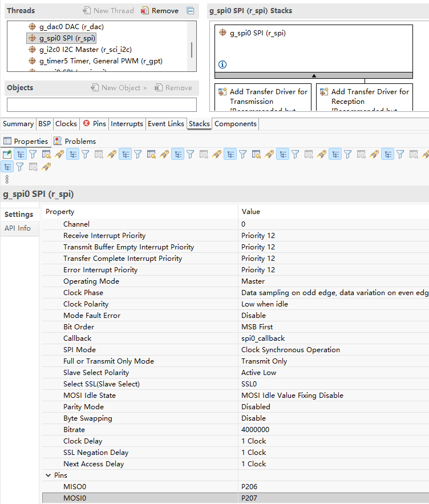Viewport: 429px width, 504px height.
Task: Click the red error icon on Pins tab
Action: [86, 123]
